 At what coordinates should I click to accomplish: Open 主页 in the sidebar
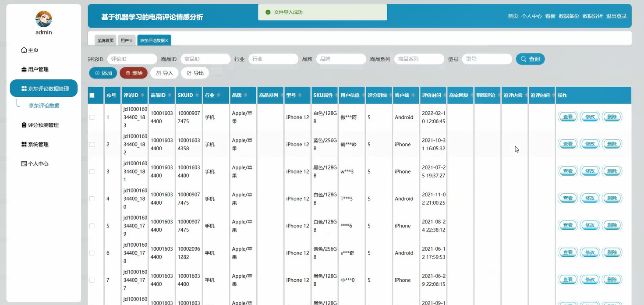(30, 50)
